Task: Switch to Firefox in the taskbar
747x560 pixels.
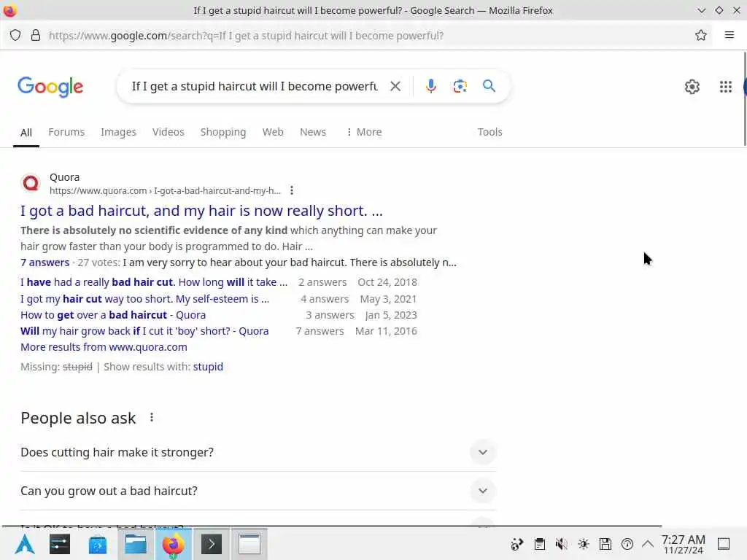Action: point(174,544)
